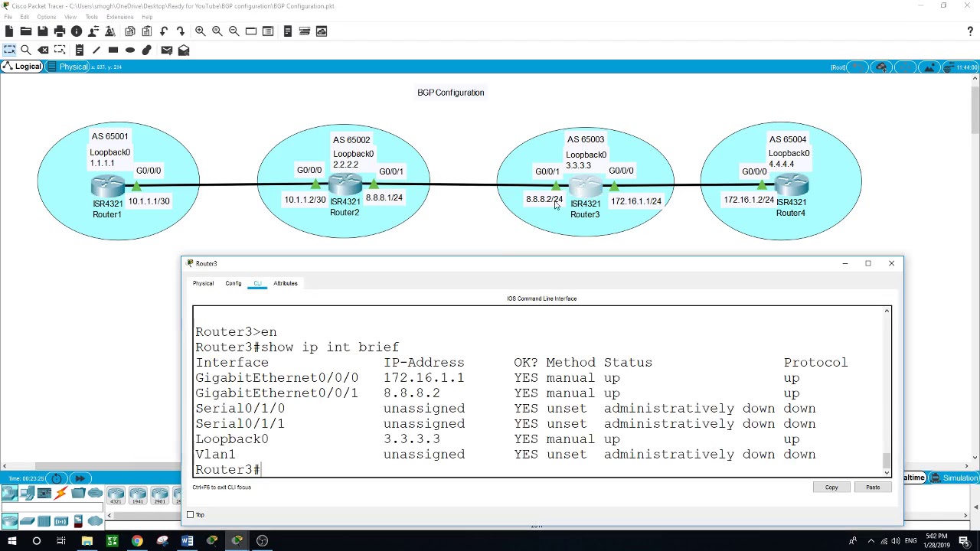Redo the last action
Viewport: 980px width, 551px height.
(181, 31)
